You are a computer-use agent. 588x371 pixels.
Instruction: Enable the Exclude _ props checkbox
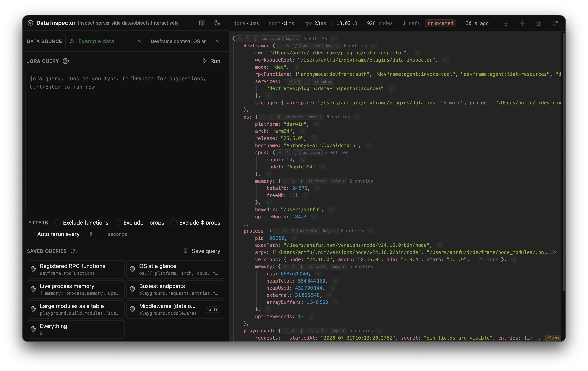(x=118, y=223)
